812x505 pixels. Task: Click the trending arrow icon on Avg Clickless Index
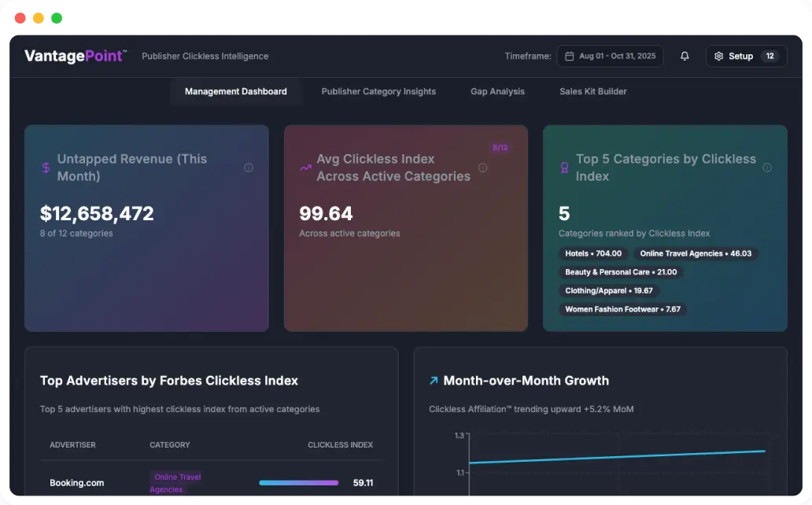point(305,168)
